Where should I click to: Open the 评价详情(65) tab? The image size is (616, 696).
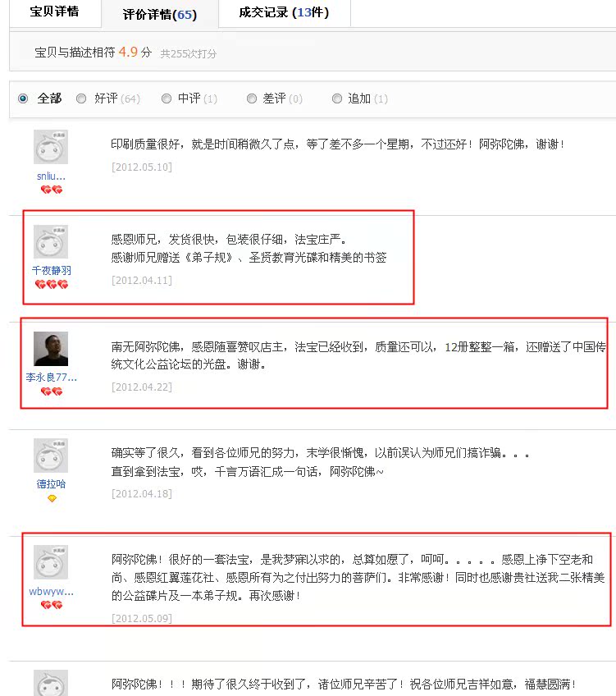160,14
